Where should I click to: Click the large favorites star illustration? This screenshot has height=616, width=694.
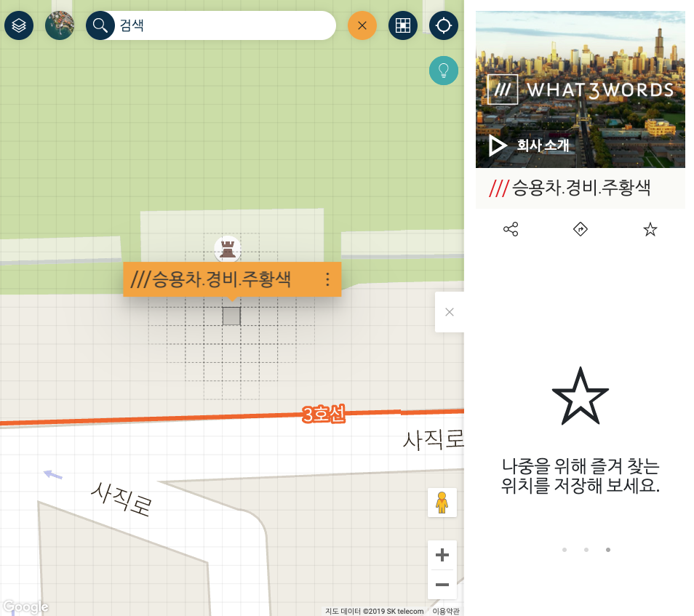pos(581,396)
